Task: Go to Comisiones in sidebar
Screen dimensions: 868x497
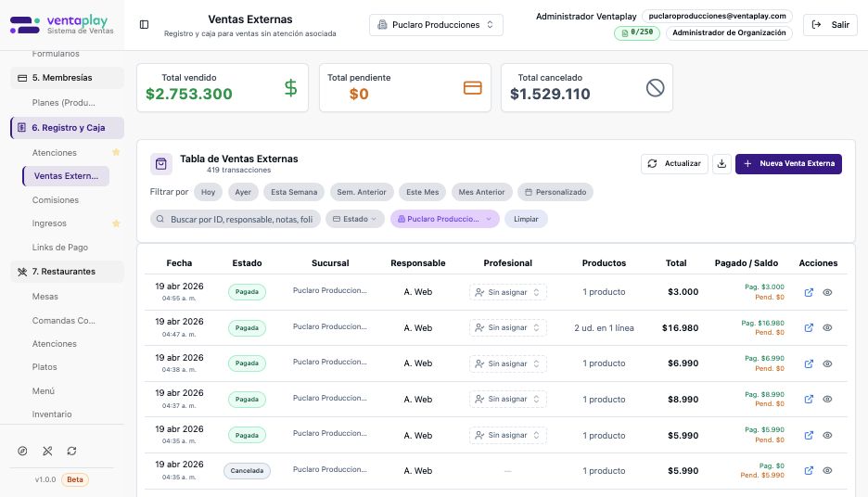Action: [56, 199]
